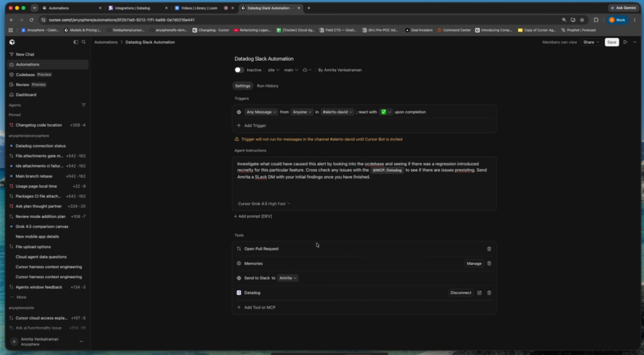Open the Share dropdown
Screen dimensions: 644x355
tap(591, 42)
